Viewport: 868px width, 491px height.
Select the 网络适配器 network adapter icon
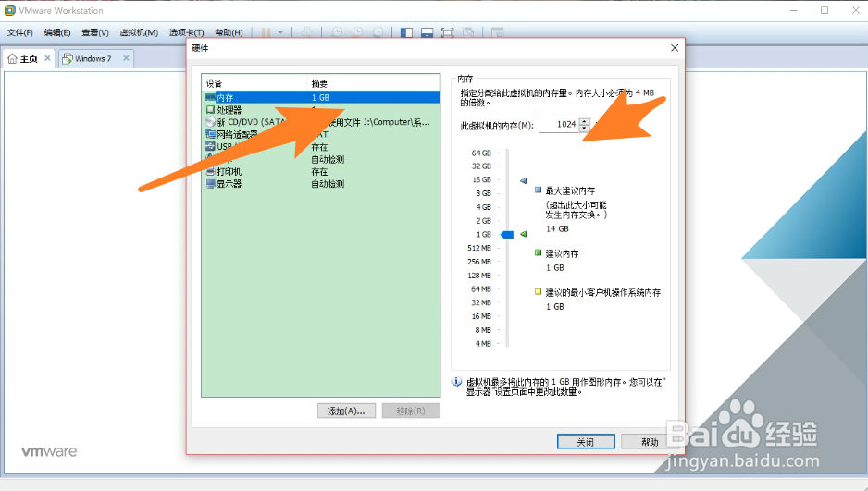tap(210, 134)
